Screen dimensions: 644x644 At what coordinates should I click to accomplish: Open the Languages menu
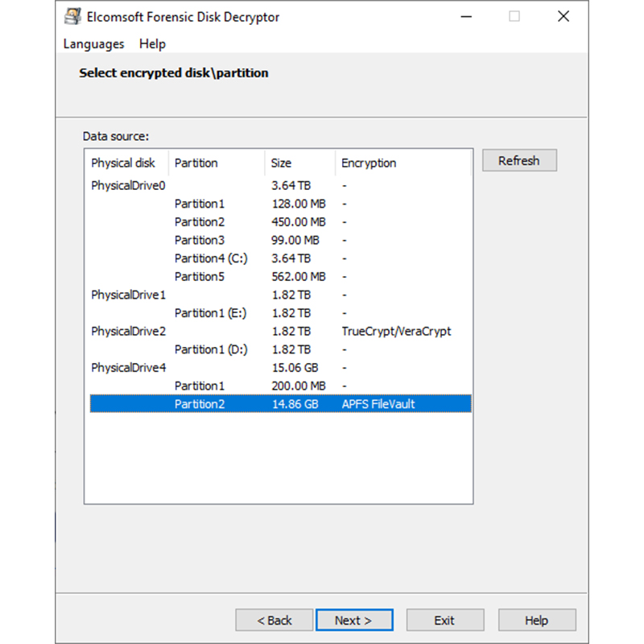(93, 44)
